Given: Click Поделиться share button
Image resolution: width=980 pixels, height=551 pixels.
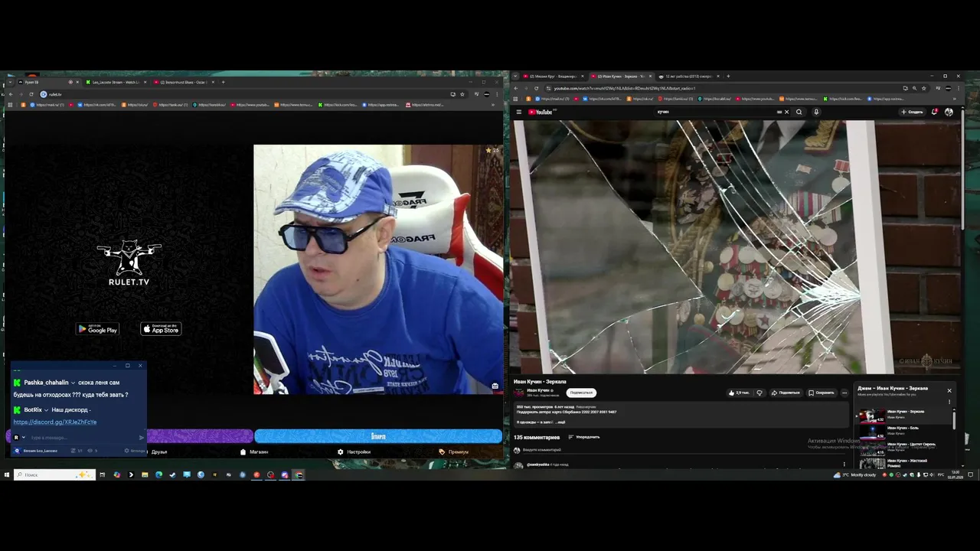Looking at the screenshot, I should [x=786, y=393].
